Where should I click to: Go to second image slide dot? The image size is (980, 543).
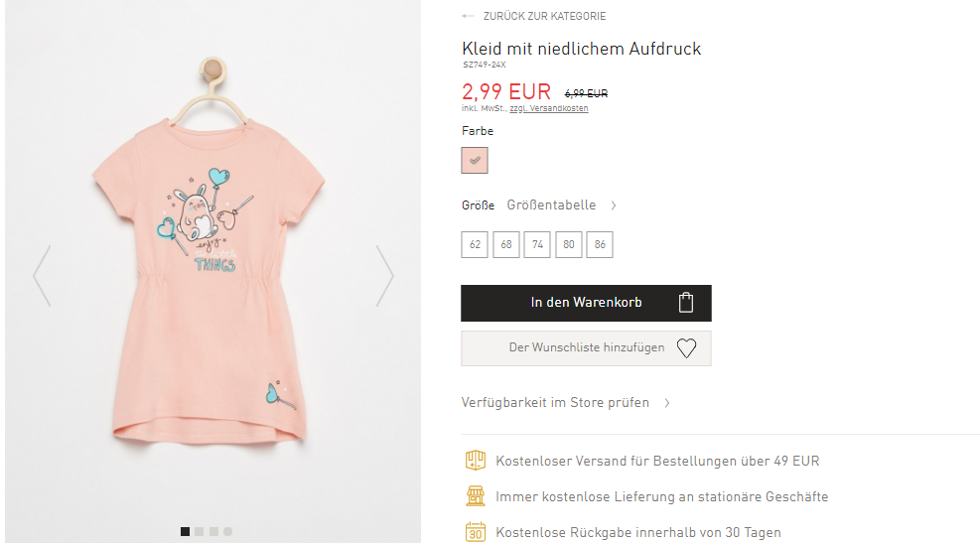(x=200, y=531)
